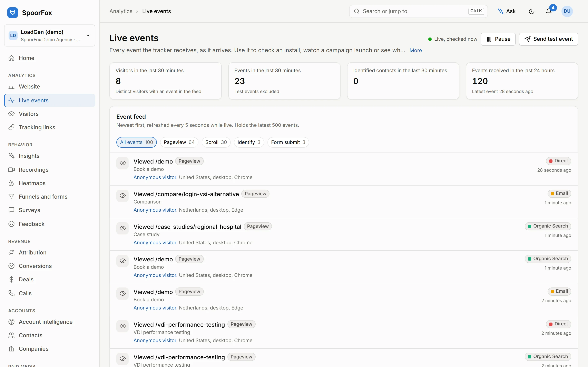Expand the LoadGen (demo) workspace switcher
This screenshot has width=588, height=367.
coord(50,35)
